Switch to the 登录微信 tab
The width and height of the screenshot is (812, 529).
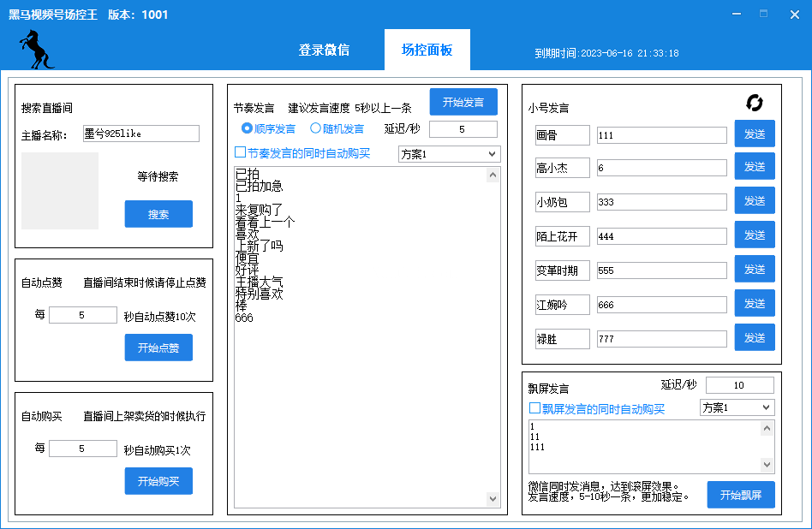coord(324,50)
